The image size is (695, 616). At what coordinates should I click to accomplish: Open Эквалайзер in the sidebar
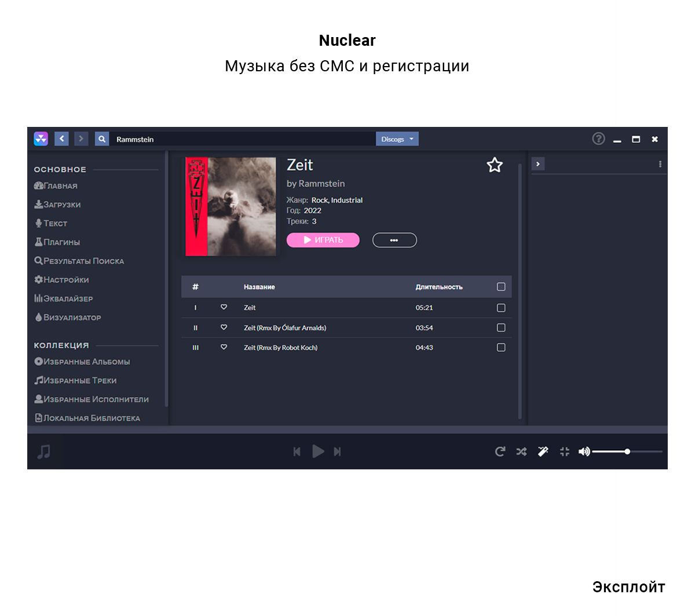click(x=63, y=298)
